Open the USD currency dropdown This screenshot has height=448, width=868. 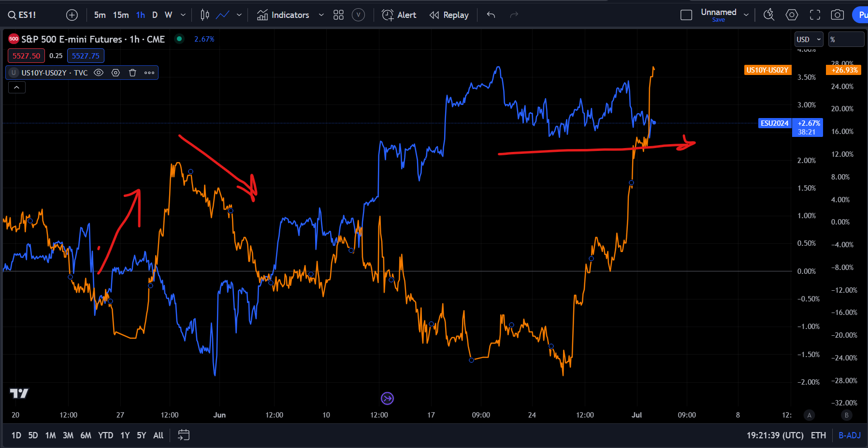pos(808,39)
